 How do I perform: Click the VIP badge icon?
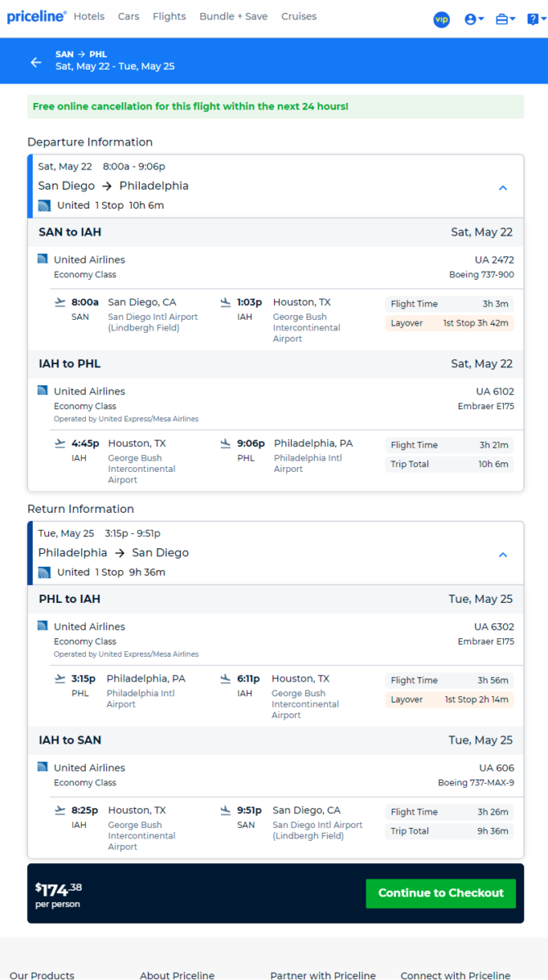(442, 20)
